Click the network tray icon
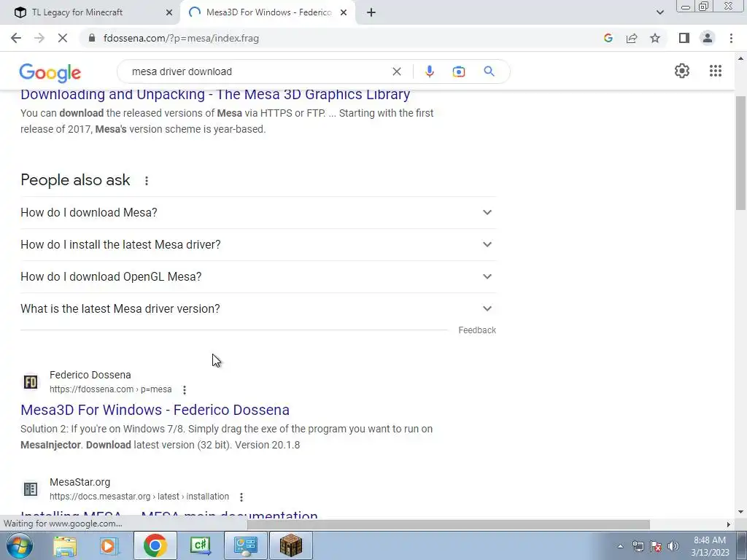 [638, 546]
